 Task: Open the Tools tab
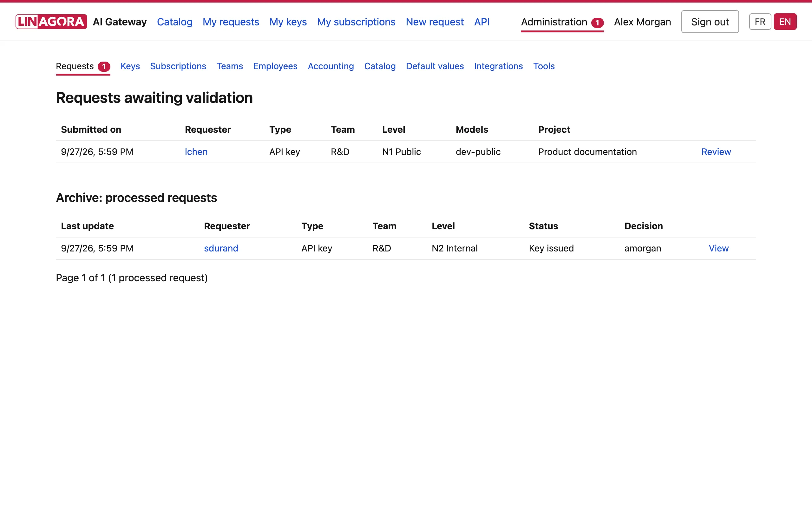544,66
